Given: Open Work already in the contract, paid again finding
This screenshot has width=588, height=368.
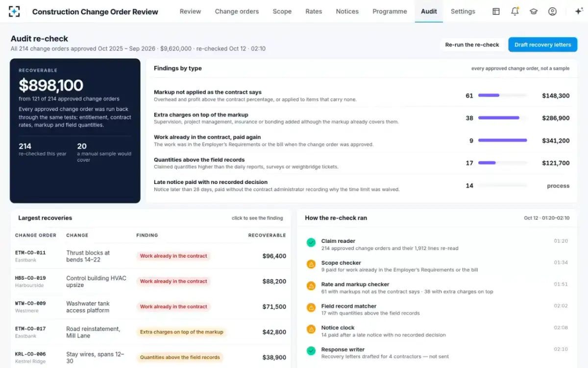Looking at the screenshot, I should point(362,141).
